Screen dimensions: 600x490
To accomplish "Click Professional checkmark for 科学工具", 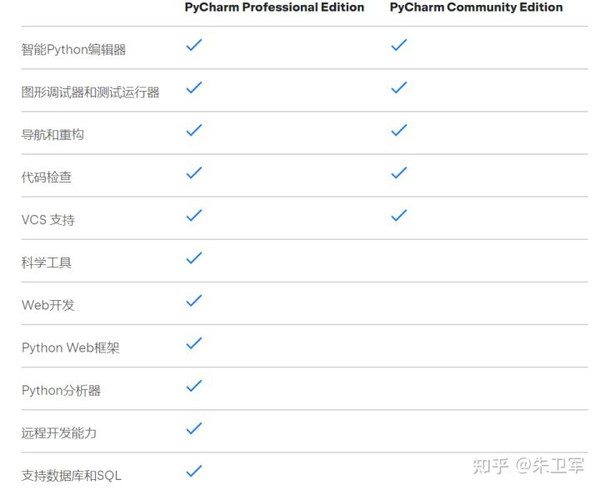I will 194,258.
